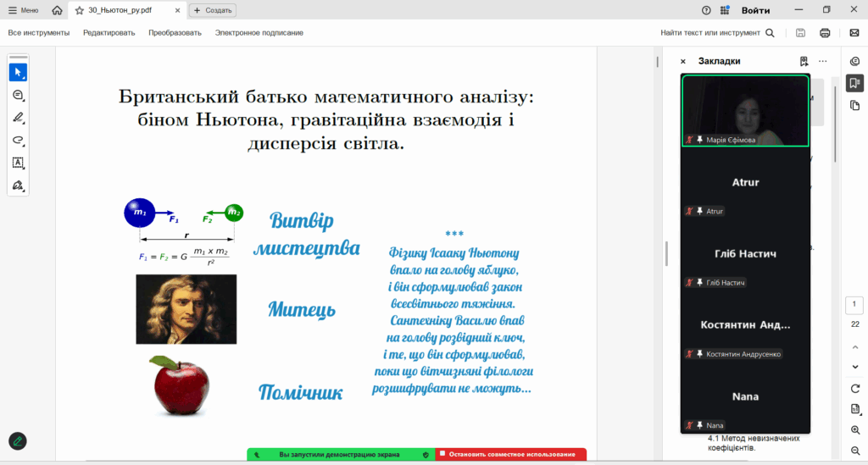
Task: Select the freehand draw tool
Action: tap(18, 140)
